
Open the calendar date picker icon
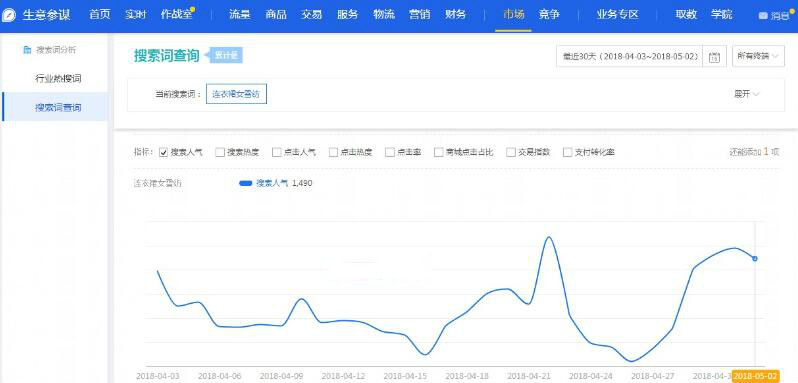tap(714, 56)
